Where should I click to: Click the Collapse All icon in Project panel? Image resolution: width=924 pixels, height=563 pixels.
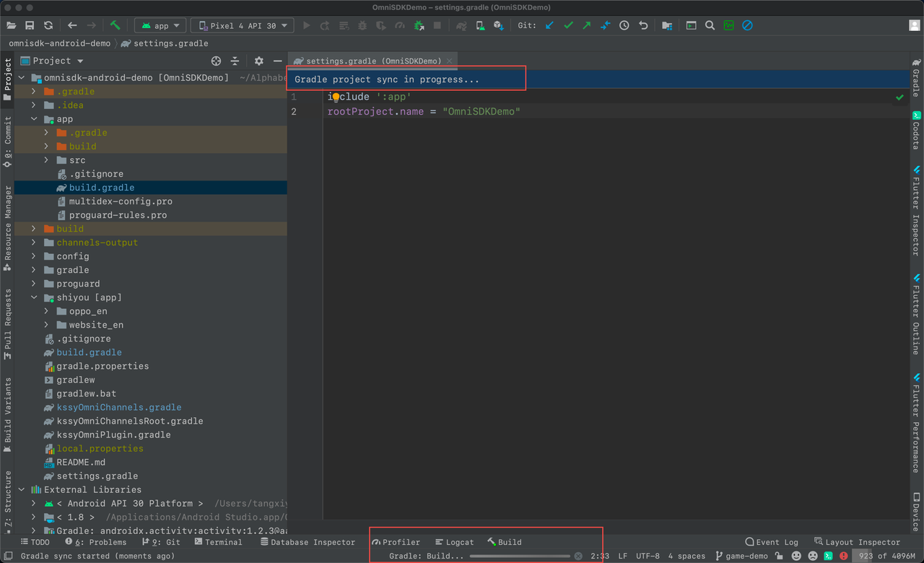(235, 61)
